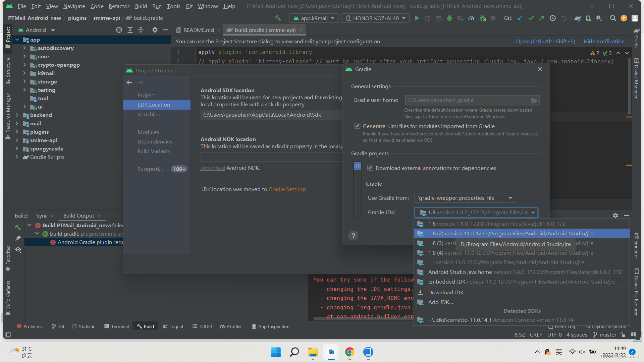Open Chrome from Windows taskbar
Screen dimensions: 644x362
350,352
